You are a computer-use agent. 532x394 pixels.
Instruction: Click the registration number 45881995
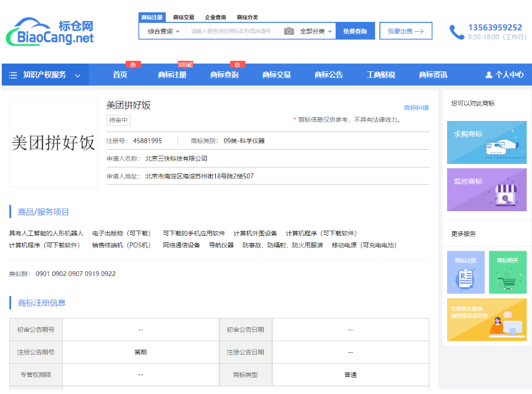pos(147,141)
